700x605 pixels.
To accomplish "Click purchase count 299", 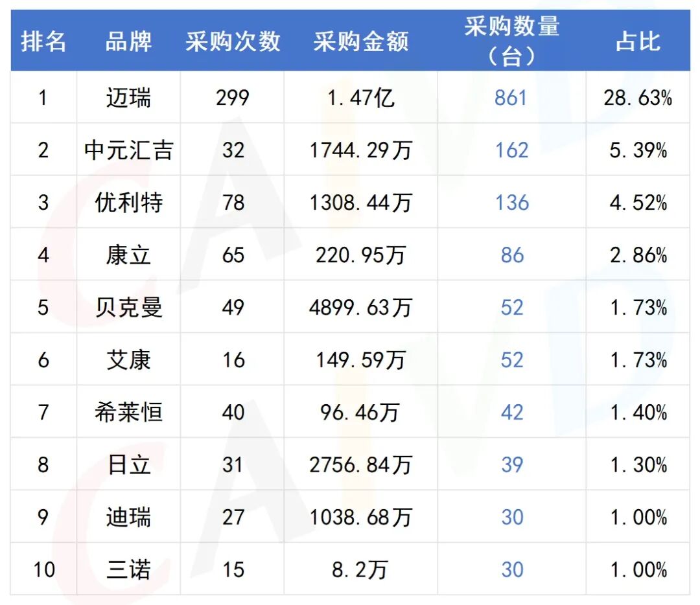I will pyautogui.click(x=233, y=98).
